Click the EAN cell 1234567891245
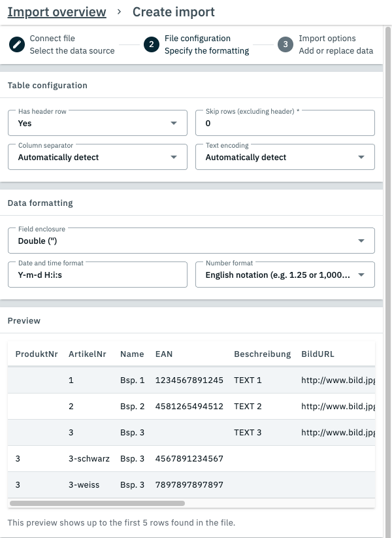The width and height of the screenshot is (392, 538). tap(189, 380)
